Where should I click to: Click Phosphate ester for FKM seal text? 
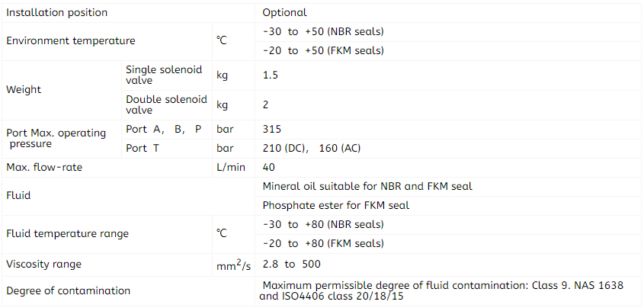[x=336, y=205]
